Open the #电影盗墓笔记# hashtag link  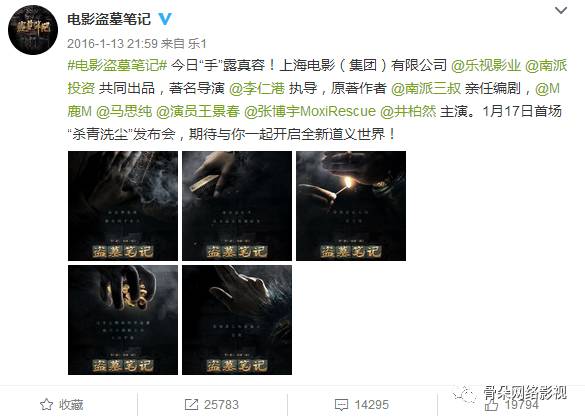click(x=117, y=66)
